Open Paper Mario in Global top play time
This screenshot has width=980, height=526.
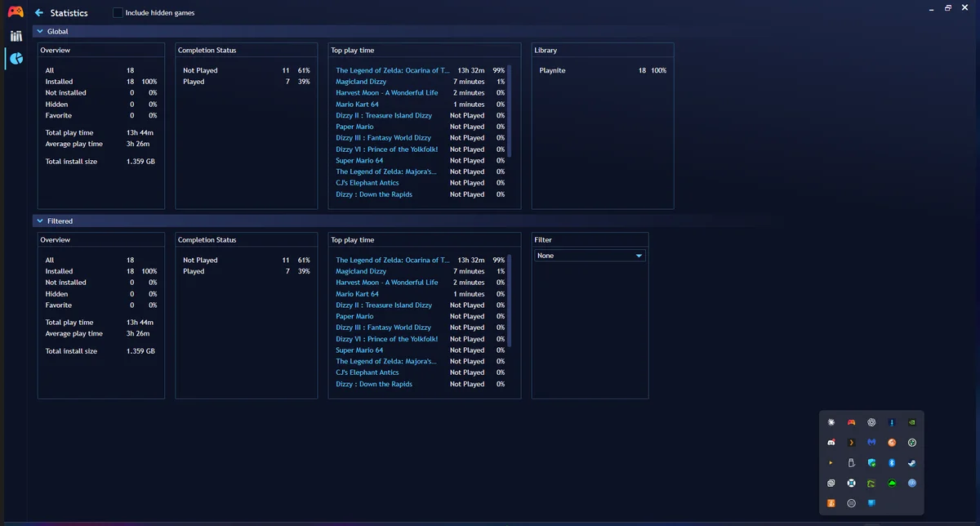pyautogui.click(x=354, y=127)
